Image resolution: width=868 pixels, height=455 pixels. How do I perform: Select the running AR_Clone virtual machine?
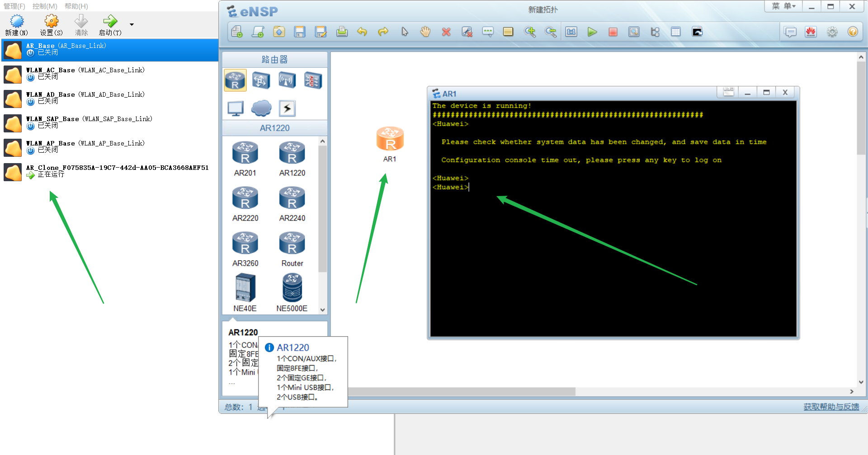109,172
